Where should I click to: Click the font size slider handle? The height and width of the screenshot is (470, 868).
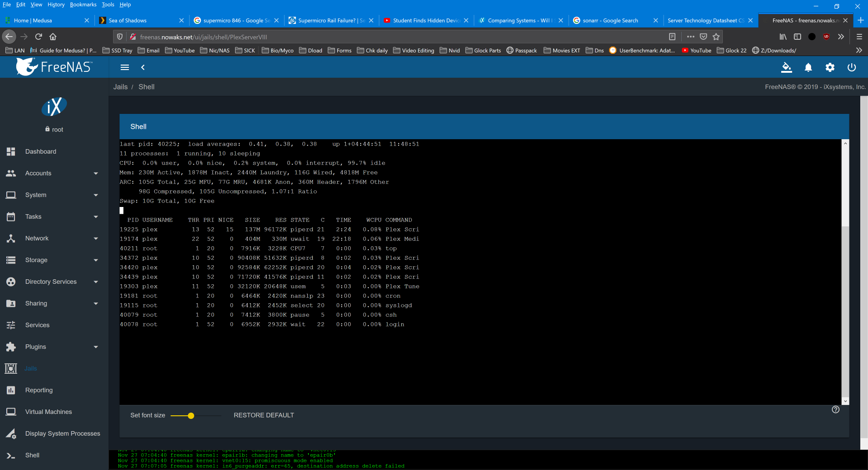click(x=191, y=416)
